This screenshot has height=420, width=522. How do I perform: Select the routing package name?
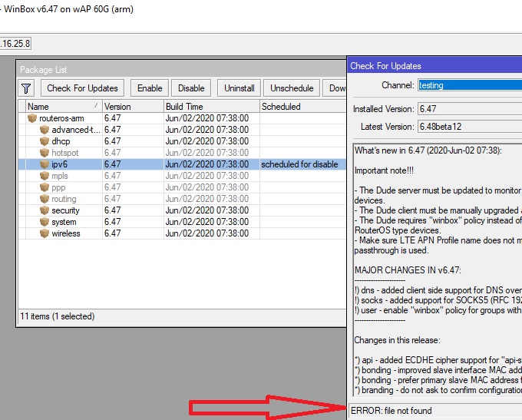[64, 199]
